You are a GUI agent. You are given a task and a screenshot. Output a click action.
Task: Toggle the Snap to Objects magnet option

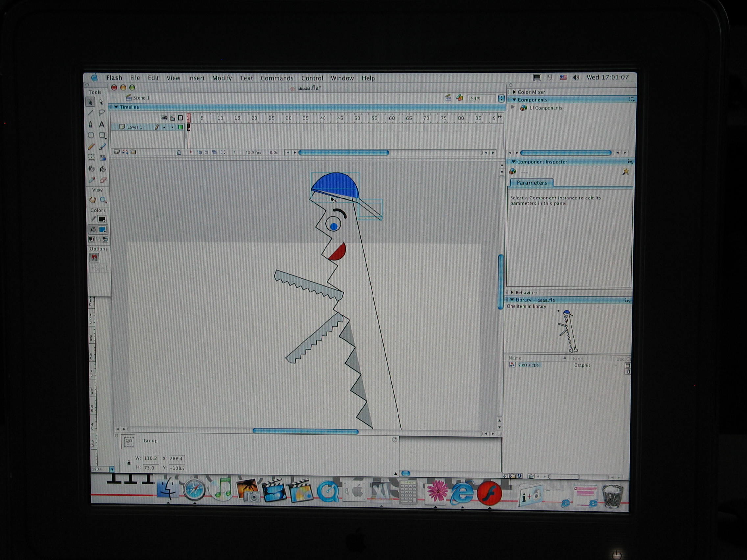(94, 258)
